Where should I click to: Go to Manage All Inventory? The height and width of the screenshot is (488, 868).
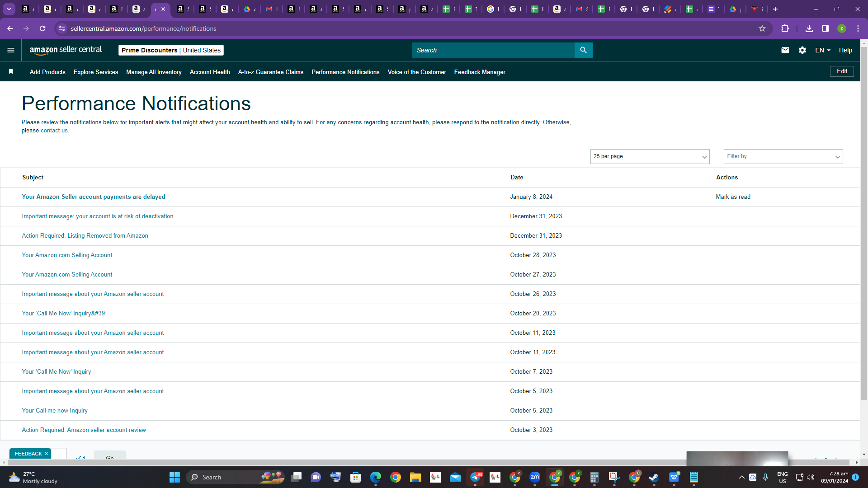pos(154,72)
